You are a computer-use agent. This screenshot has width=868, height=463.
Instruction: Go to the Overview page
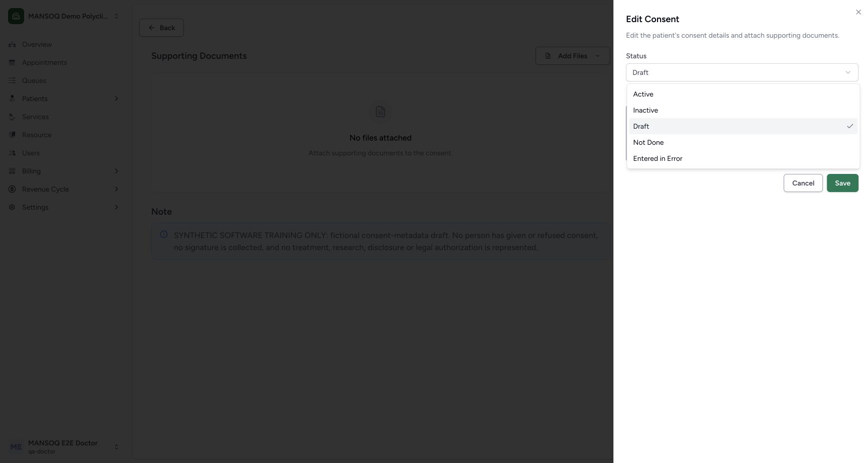(64, 44)
